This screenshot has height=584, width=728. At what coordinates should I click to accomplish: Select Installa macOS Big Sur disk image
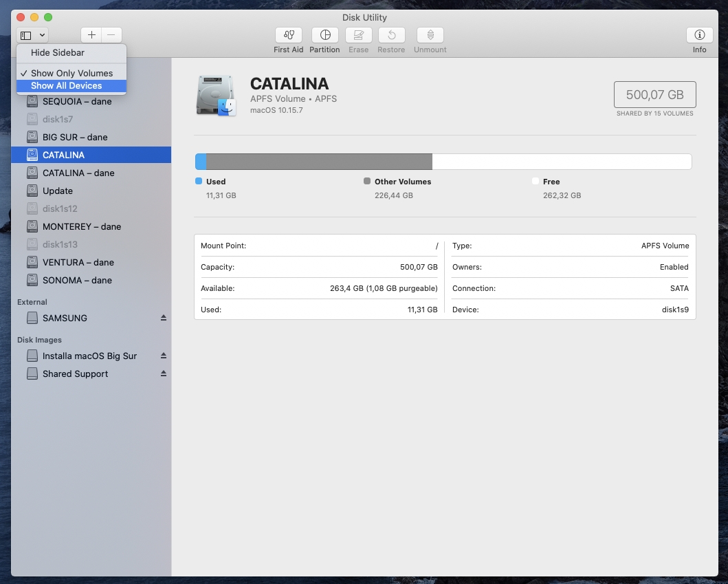91,356
